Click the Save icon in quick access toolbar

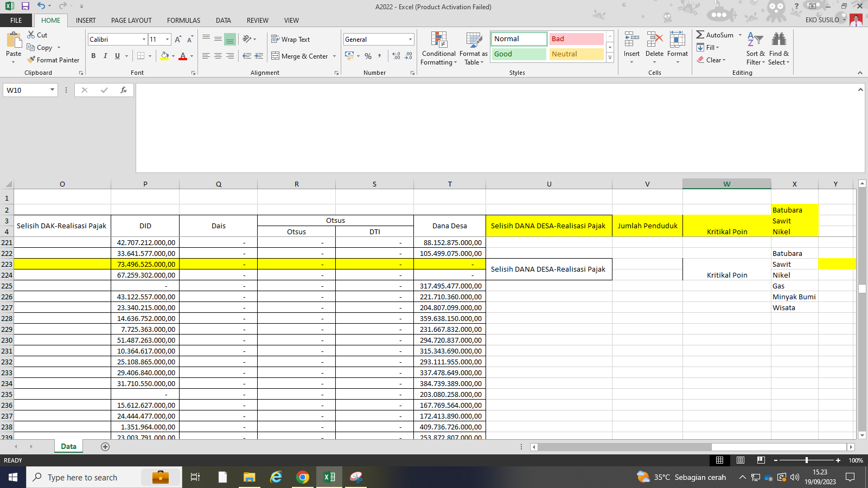click(x=25, y=6)
